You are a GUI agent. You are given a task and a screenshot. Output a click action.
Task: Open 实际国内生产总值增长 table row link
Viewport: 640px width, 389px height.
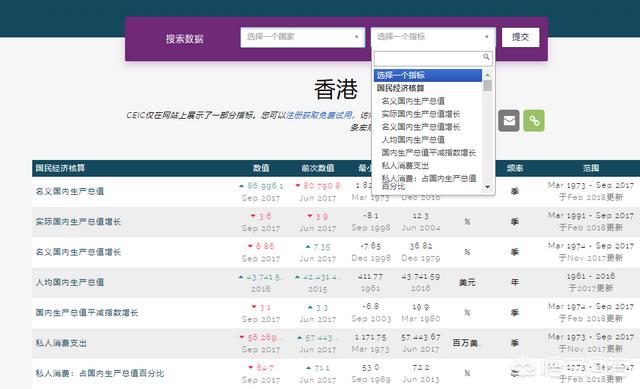coord(78,222)
